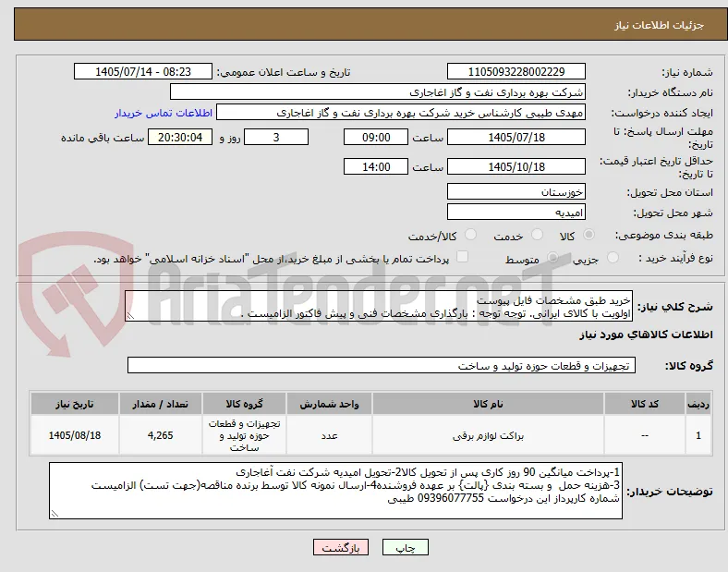Image resolution: width=728 pixels, height=572 pixels.
Task: Click the resize handle of buyer notes area
Action: click(55, 514)
